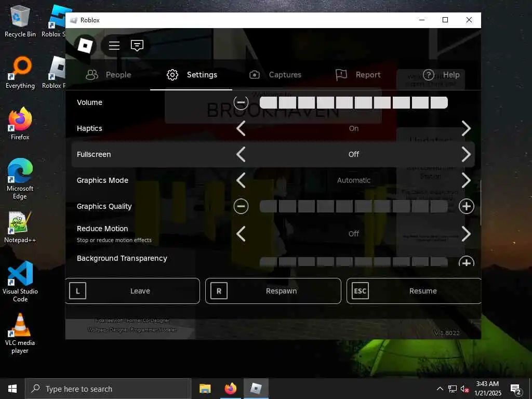The width and height of the screenshot is (532, 399).
Task: Open Microsoft Edge desktop shortcut
Action: click(20, 179)
